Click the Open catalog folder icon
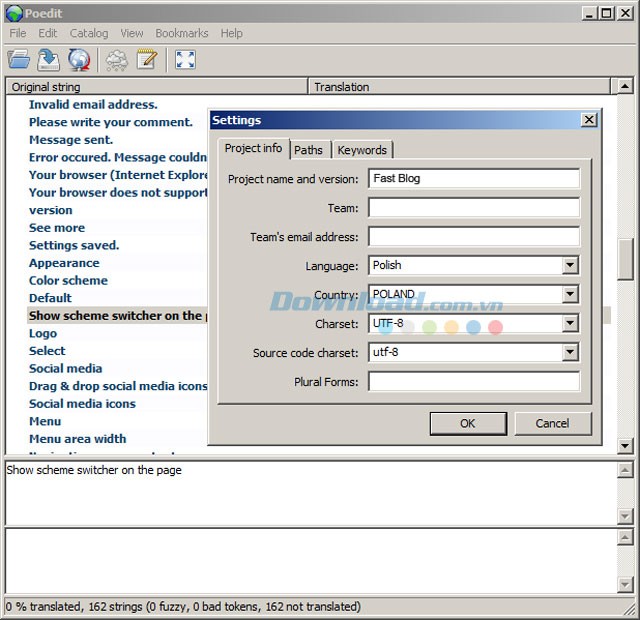 [x=18, y=60]
